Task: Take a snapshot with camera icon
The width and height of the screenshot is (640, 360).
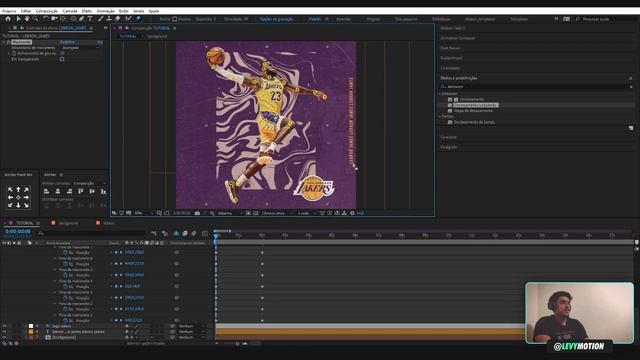Action: click(x=198, y=213)
